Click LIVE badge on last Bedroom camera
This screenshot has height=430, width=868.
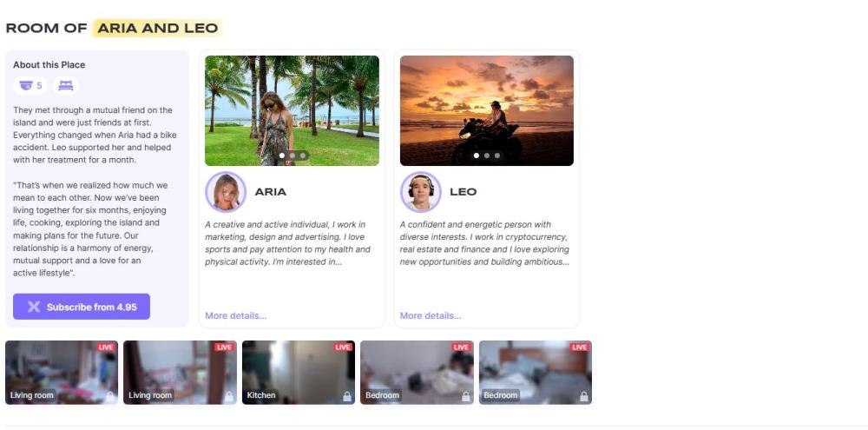(580, 347)
